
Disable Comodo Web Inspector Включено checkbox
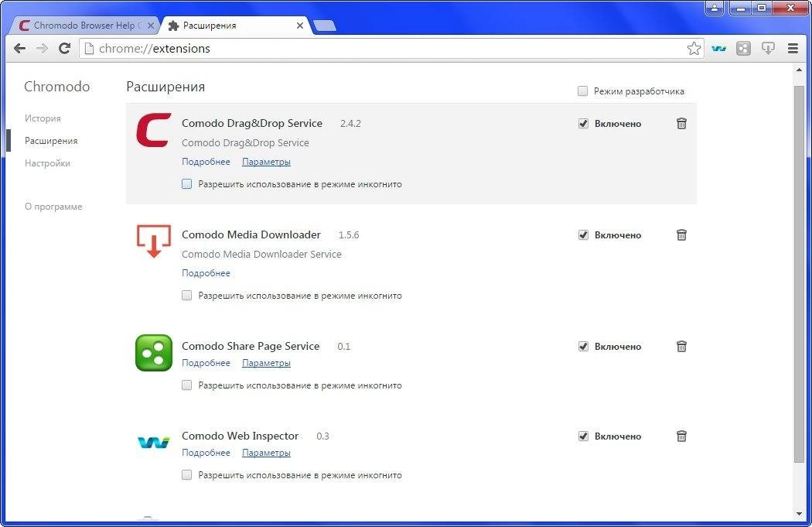click(x=583, y=436)
